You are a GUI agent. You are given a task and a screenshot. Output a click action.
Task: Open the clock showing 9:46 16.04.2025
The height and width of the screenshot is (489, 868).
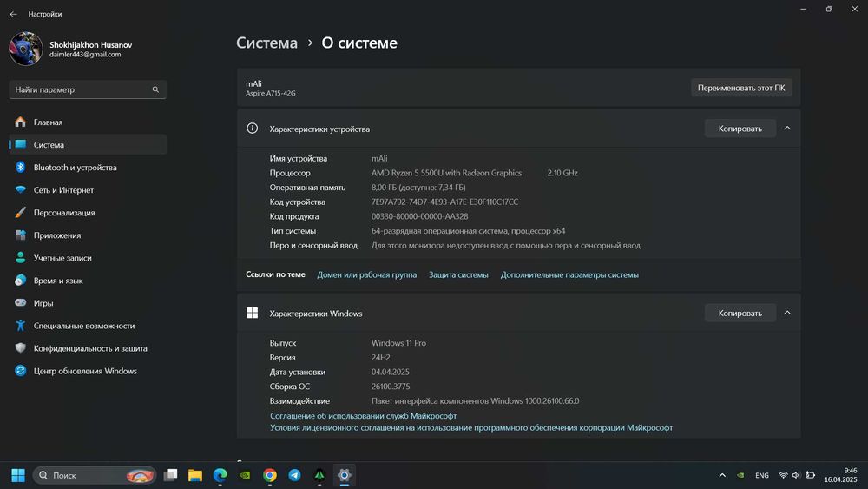tap(840, 475)
